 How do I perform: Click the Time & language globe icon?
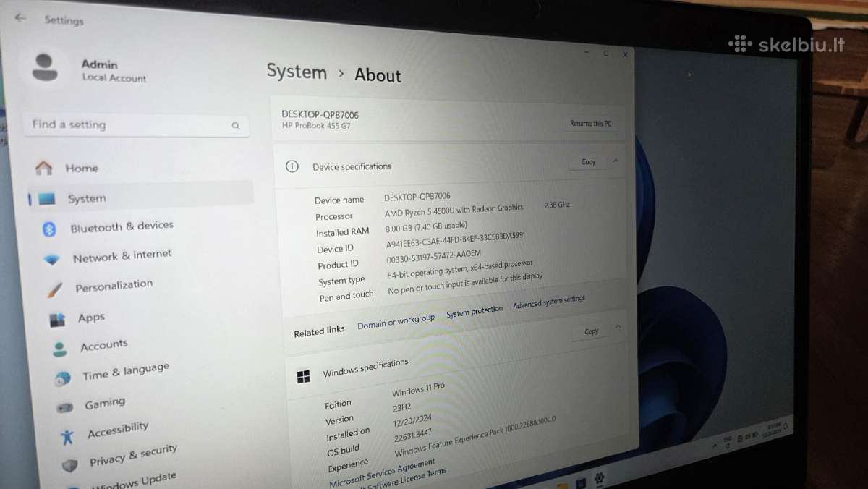(63, 378)
